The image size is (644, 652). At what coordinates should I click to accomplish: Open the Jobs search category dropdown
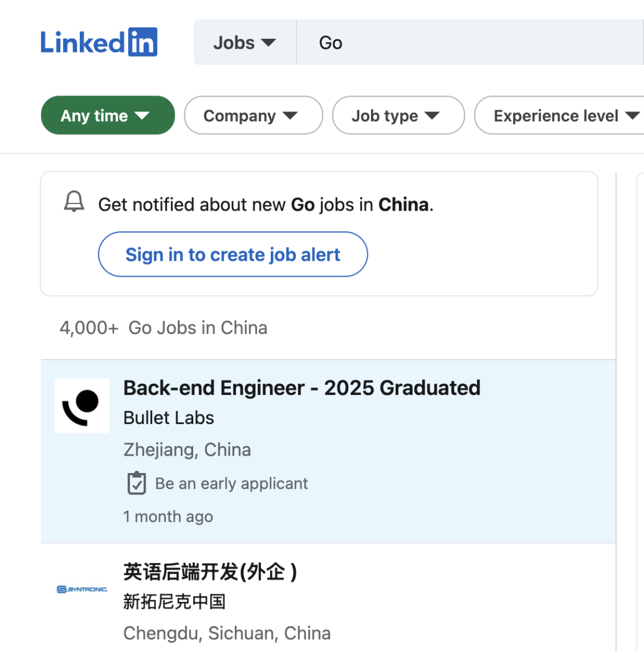pos(244,43)
